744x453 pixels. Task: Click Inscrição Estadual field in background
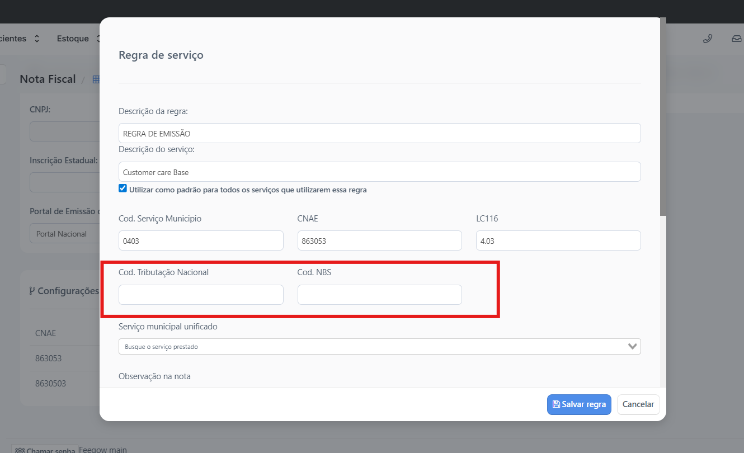[65, 182]
